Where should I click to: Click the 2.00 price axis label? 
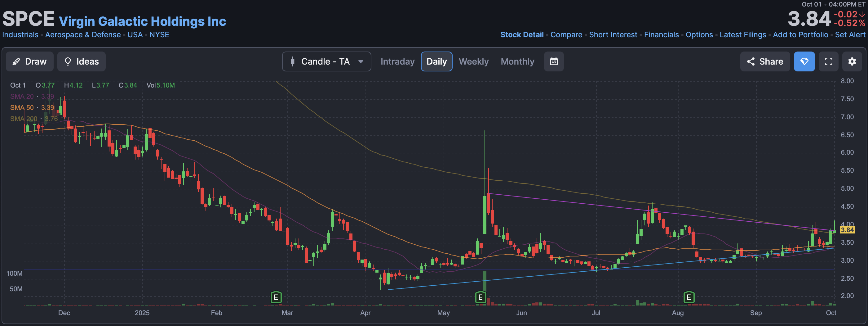pyautogui.click(x=847, y=296)
